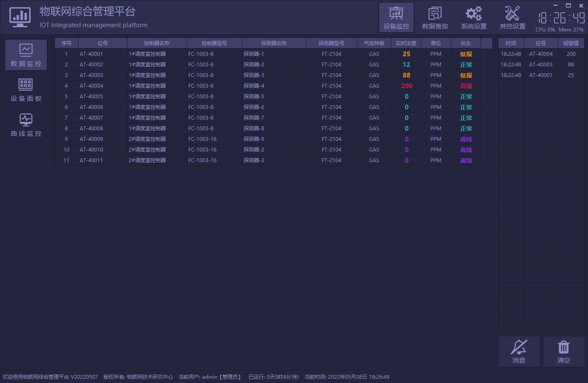Open the 曲线监控 curve monitoring view
The image size is (588, 383).
tap(26, 125)
